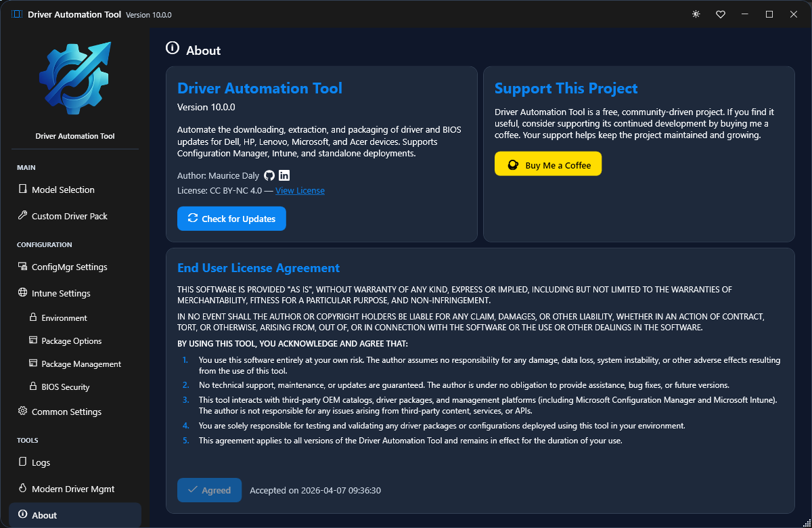
Task: Click the ConfigMgr Settings icon
Action: click(x=22, y=267)
